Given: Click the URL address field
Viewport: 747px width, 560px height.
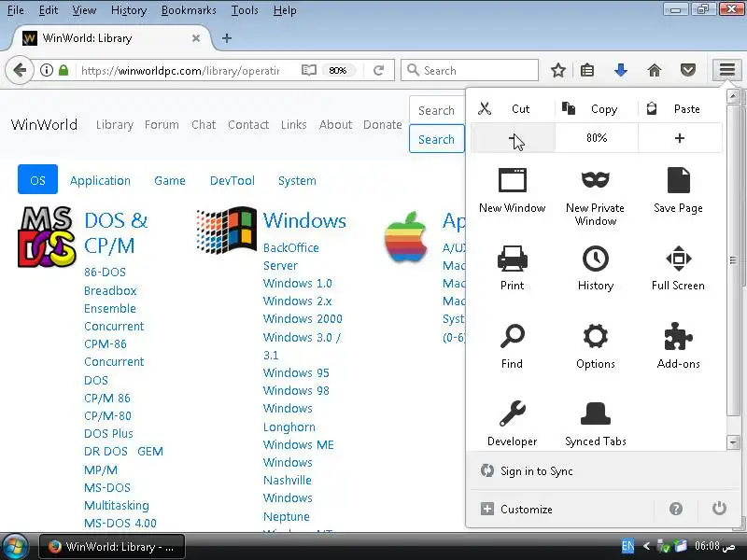Looking at the screenshot, I should [x=180, y=71].
